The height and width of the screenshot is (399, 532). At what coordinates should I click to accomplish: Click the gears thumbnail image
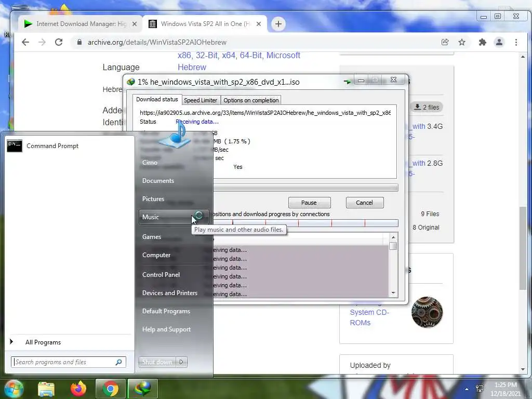(x=427, y=312)
